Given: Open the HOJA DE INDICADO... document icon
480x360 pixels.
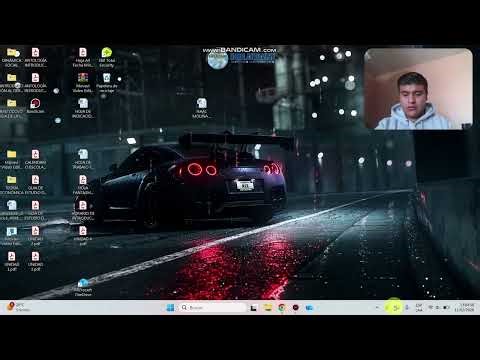Looking at the screenshot, I should click(83, 108).
